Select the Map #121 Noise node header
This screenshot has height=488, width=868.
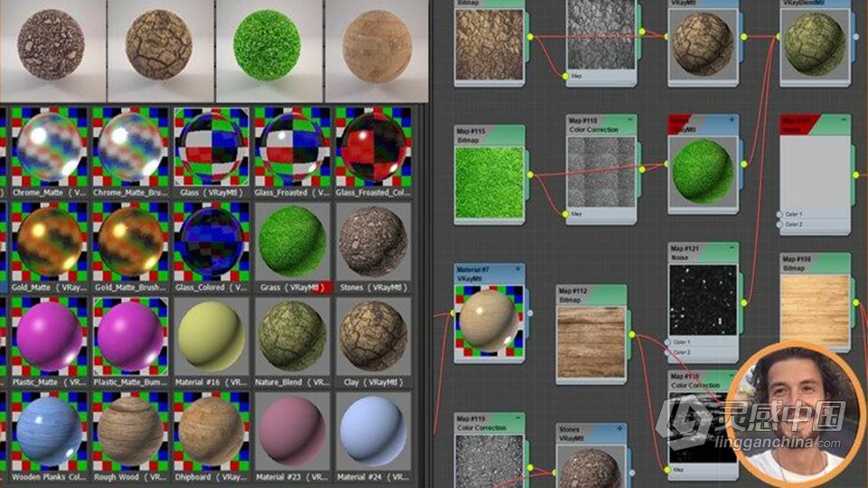(x=703, y=253)
